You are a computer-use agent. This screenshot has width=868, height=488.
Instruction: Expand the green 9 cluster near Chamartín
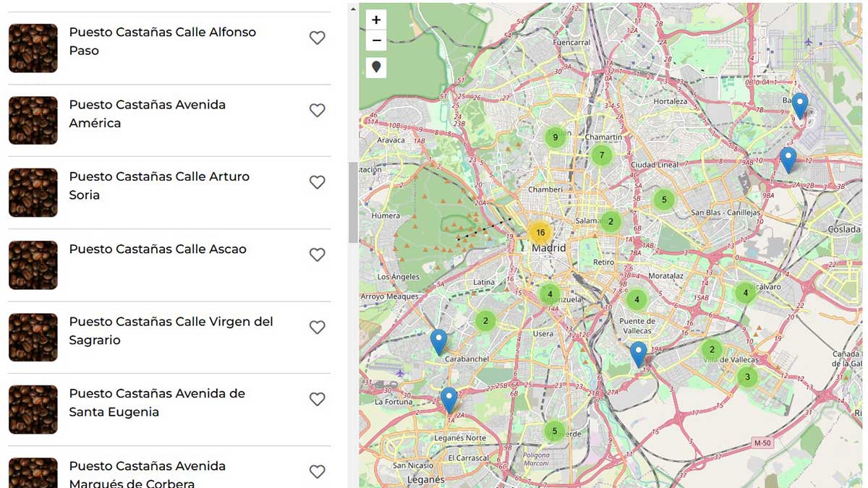[555, 136]
